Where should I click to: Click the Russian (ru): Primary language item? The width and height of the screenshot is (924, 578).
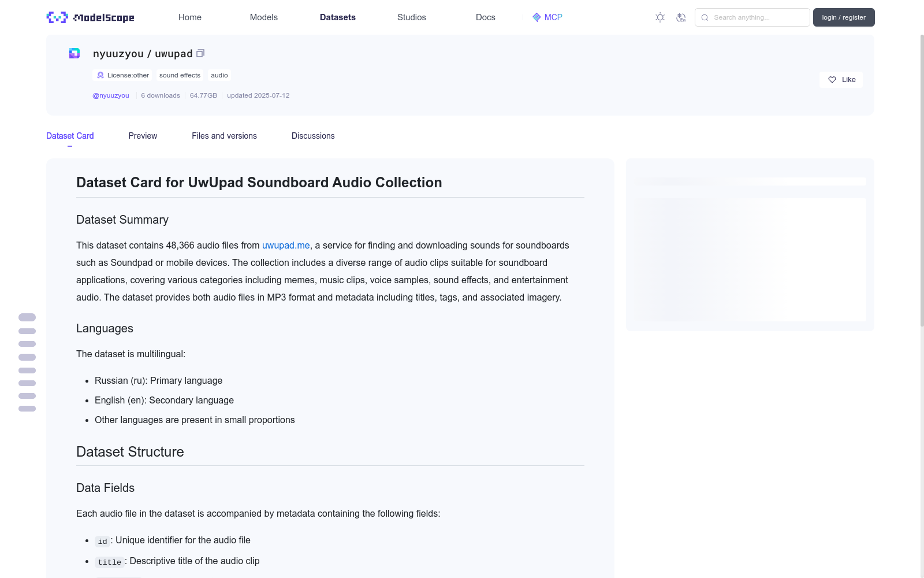coord(159,381)
